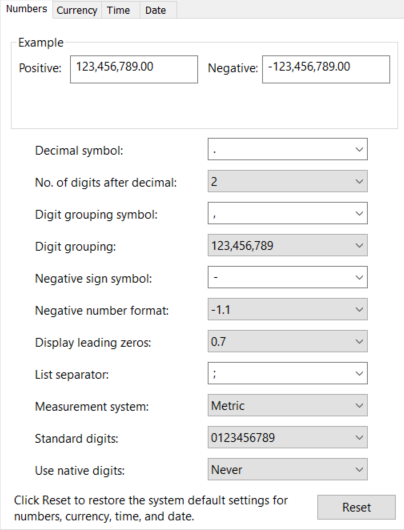Click the Negative sign symbol label
The image size is (404, 530).
coord(94,279)
